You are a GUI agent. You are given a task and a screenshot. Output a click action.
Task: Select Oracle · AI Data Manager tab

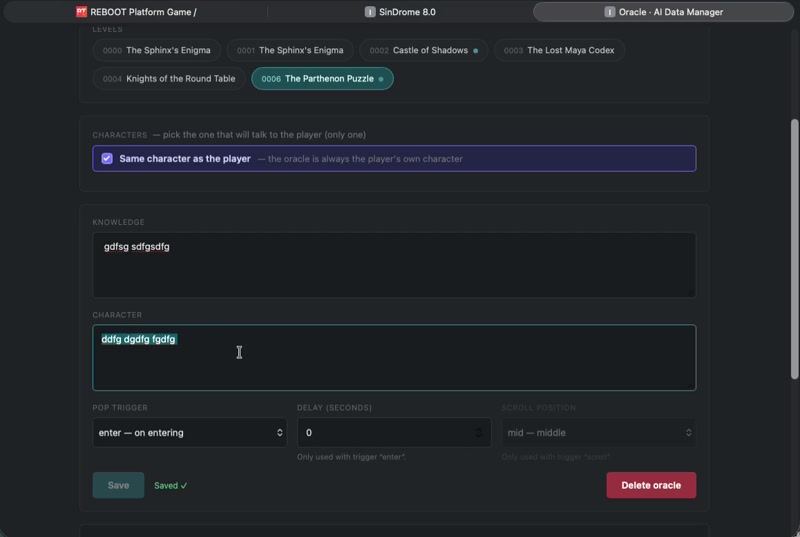click(x=663, y=12)
